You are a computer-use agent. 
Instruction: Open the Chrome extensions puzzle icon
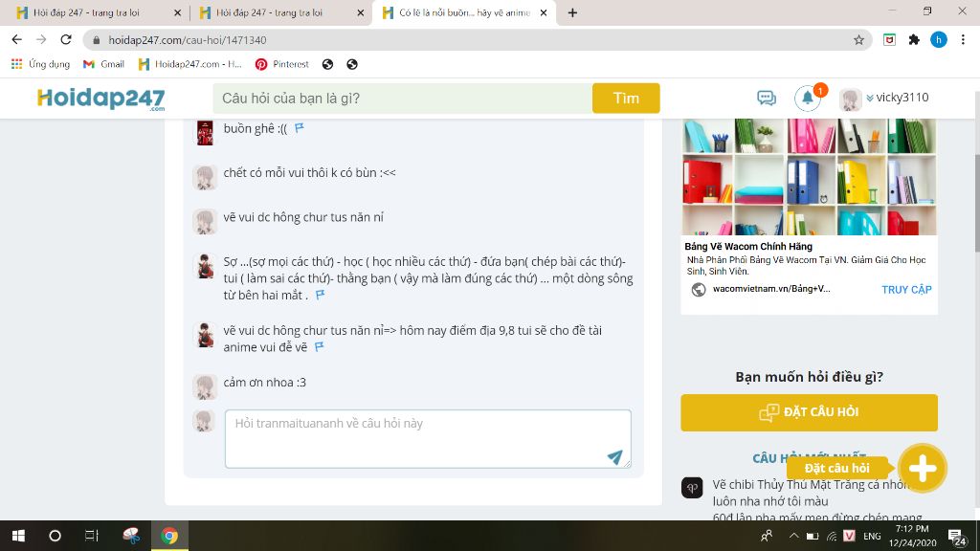(x=914, y=40)
